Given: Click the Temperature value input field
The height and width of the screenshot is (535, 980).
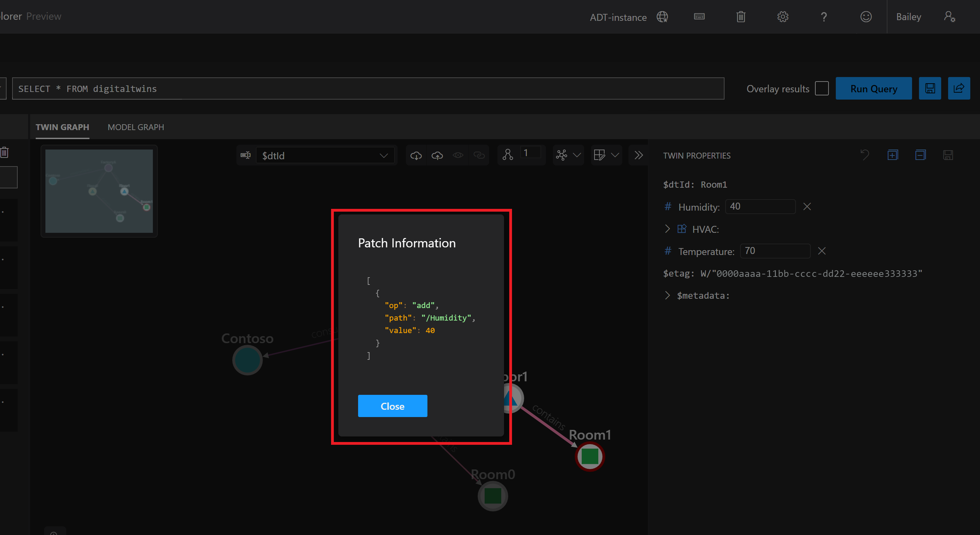Looking at the screenshot, I should pyautogui.click(x=775, y=251).
